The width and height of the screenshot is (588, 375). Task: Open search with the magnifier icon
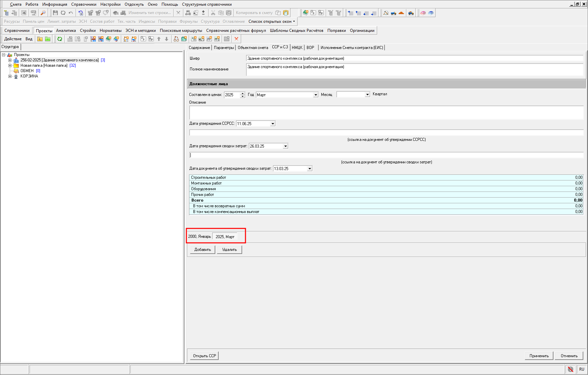pyautogui.click(x=43, y=13)
